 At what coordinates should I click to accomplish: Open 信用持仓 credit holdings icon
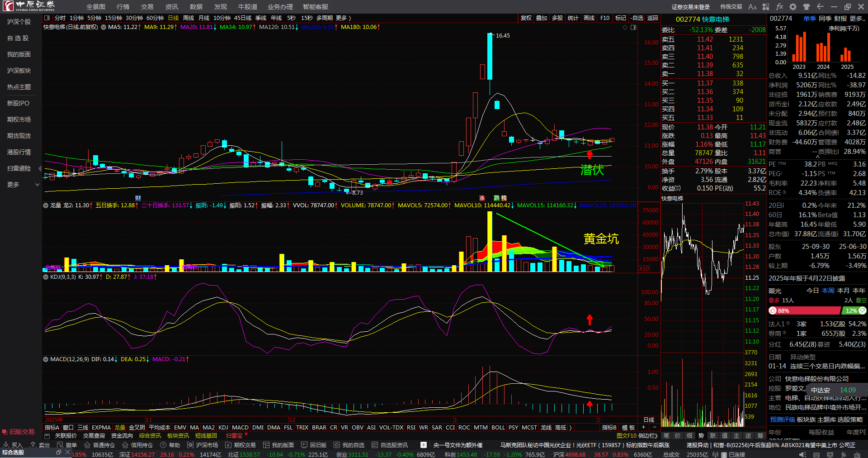tap(125, 445)
